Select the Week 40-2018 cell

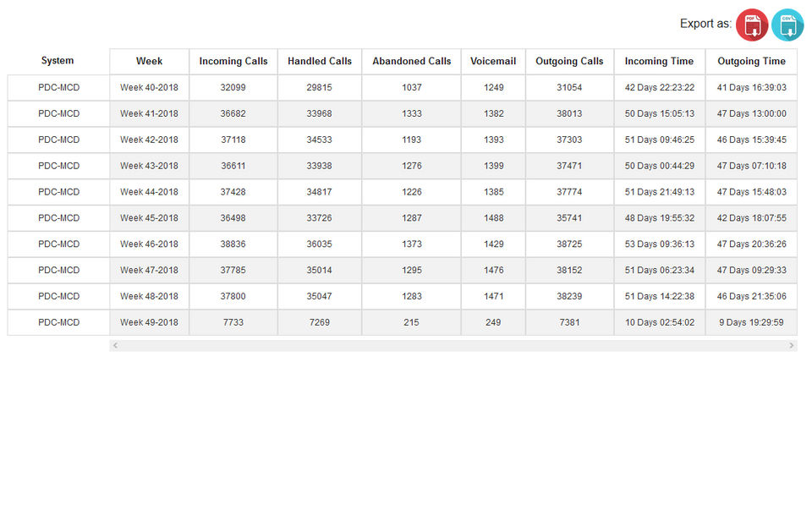[149, 88]
